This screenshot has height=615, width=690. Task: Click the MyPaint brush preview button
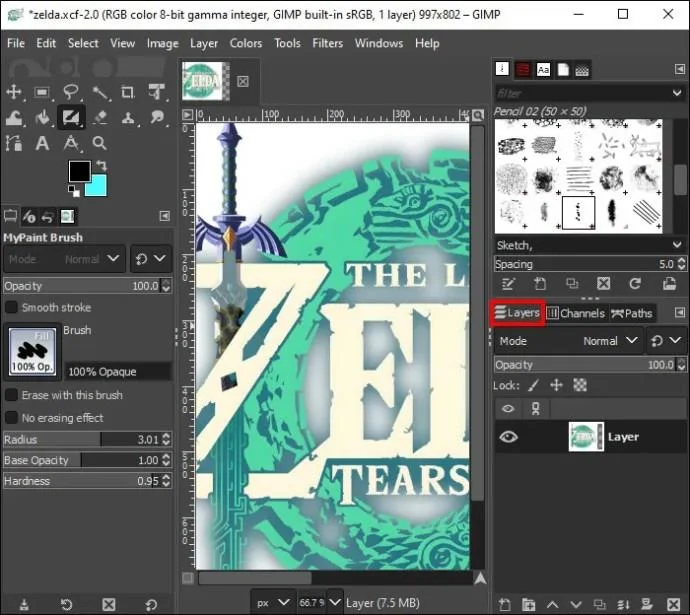[x=33, y=351]
